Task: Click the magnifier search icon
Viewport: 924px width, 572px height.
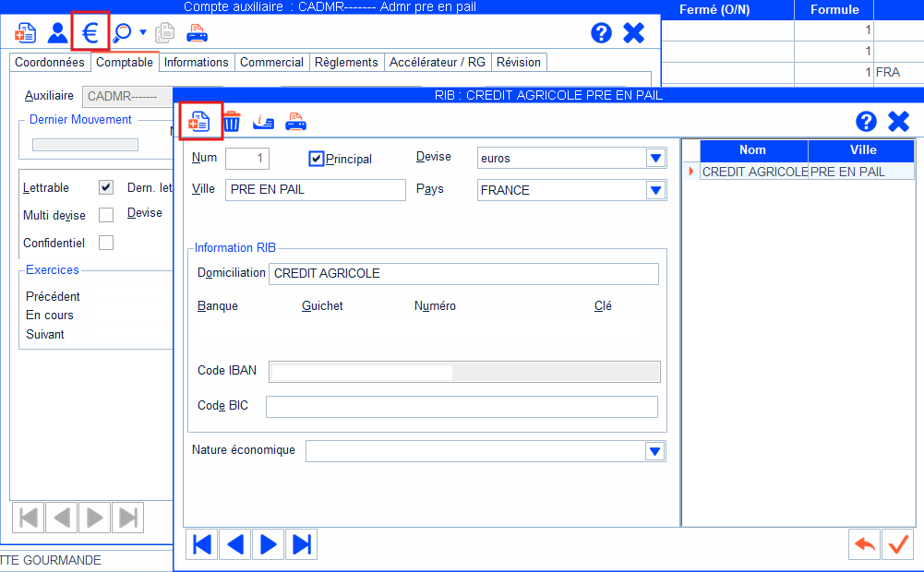Action: point(121,33)
